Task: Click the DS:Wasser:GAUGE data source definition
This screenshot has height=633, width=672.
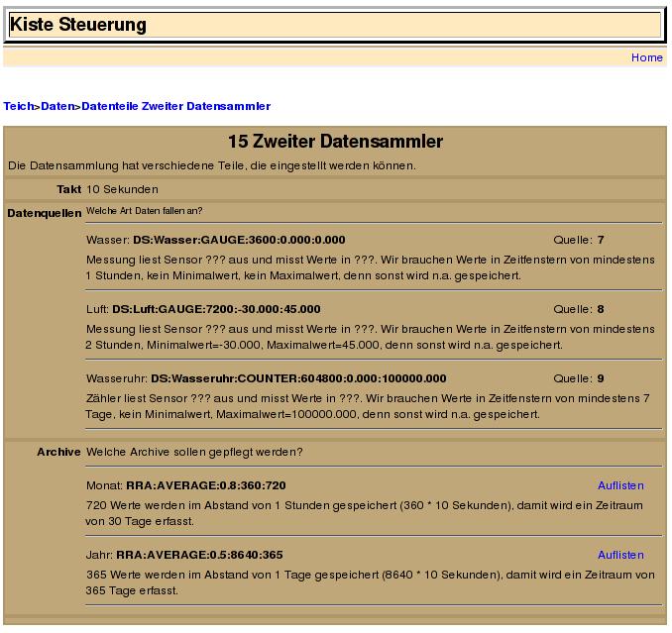Action: coord(239,240)
